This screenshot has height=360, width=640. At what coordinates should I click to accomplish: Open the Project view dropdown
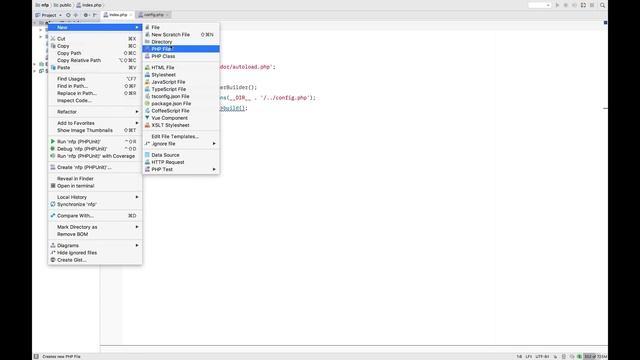click(49, 15)
